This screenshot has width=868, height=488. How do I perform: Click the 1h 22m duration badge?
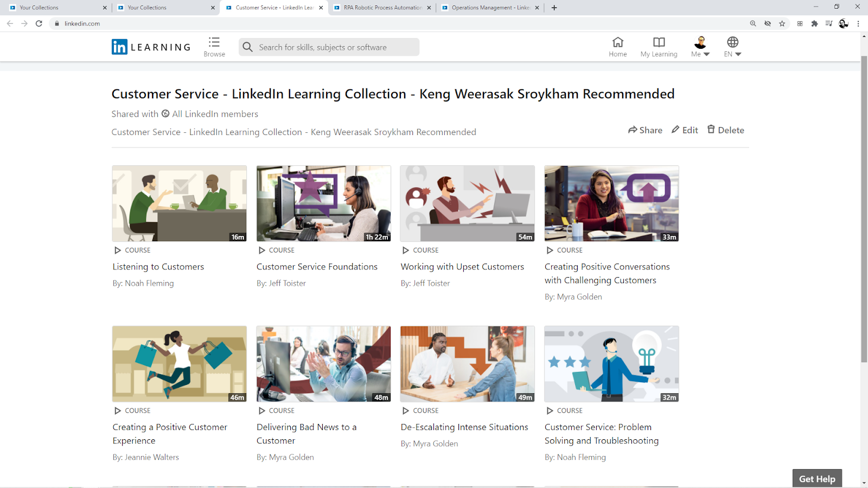pos(377,237)
